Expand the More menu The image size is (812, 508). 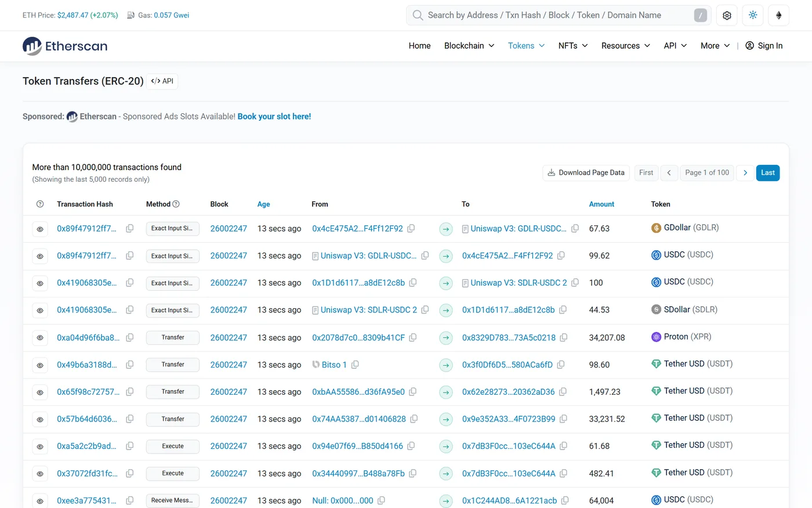(715, 46)
